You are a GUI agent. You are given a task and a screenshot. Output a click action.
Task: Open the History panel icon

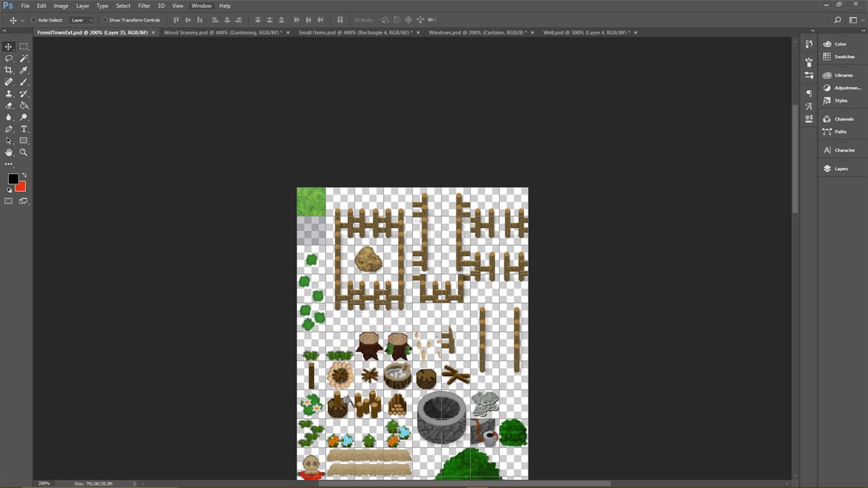coord(809,44)
